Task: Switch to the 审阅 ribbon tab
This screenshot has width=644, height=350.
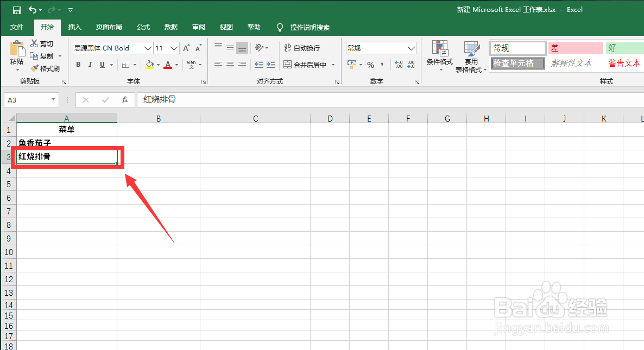Action: coord(199,27)
